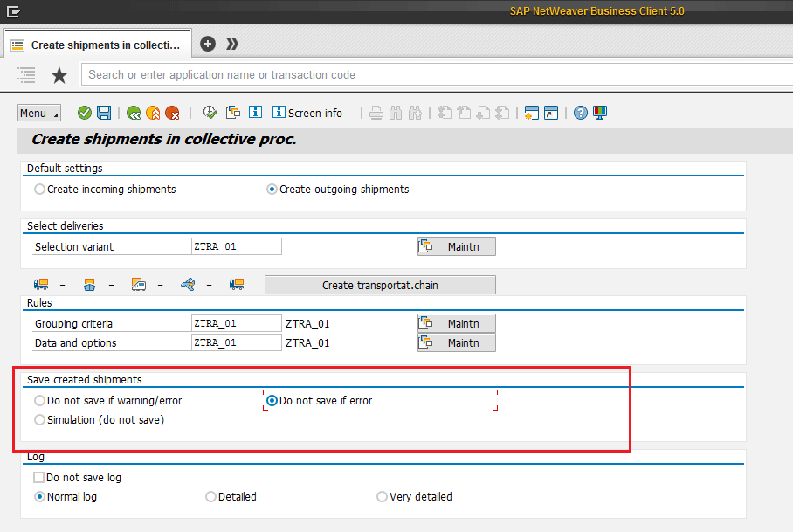Click the leftmost truck icon in transport chain

point(41,285)
